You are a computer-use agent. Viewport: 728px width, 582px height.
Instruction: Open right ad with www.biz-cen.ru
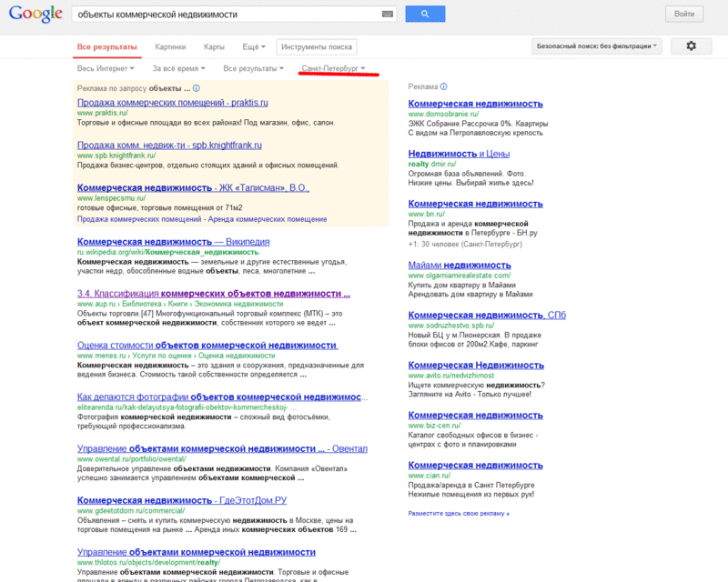click(x=475, y=416)
